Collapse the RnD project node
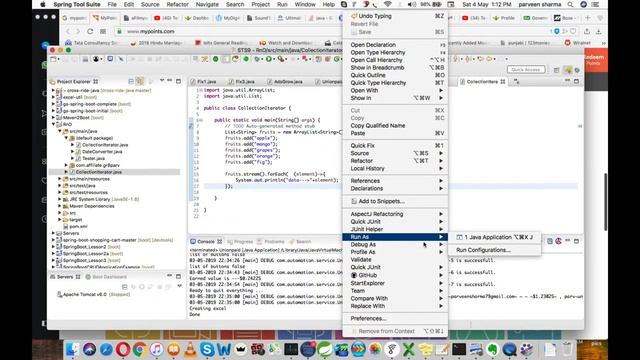The height and width of the screenshot is (360, 640). click(53, 124)
